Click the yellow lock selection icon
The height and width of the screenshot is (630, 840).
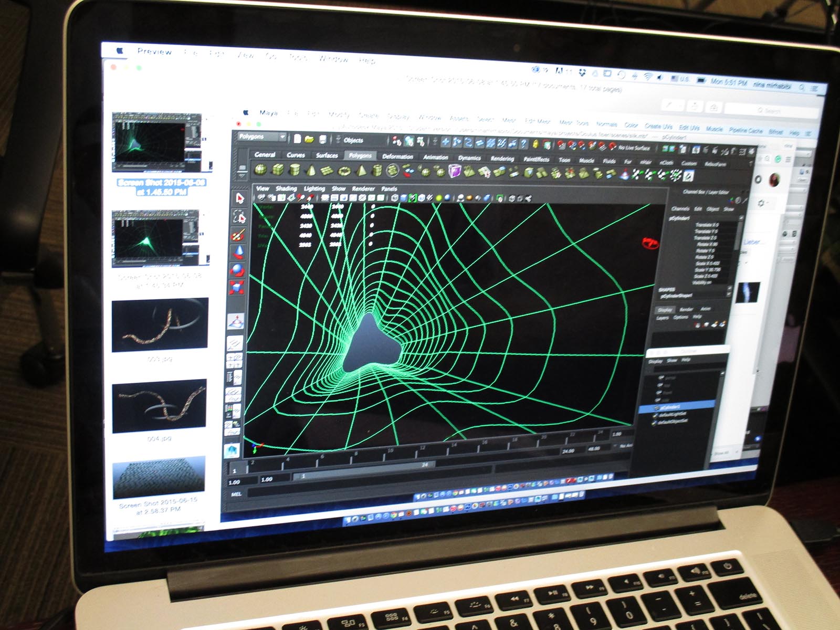(535, 144)
